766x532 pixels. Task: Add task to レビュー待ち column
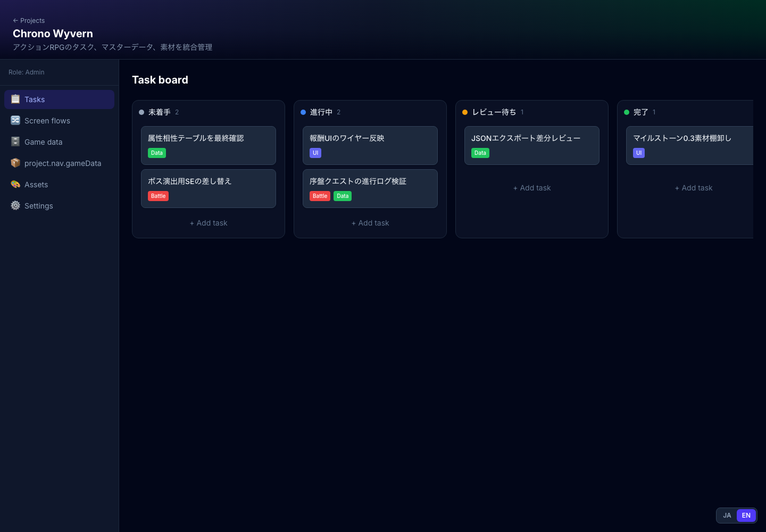tap(532, 188)
